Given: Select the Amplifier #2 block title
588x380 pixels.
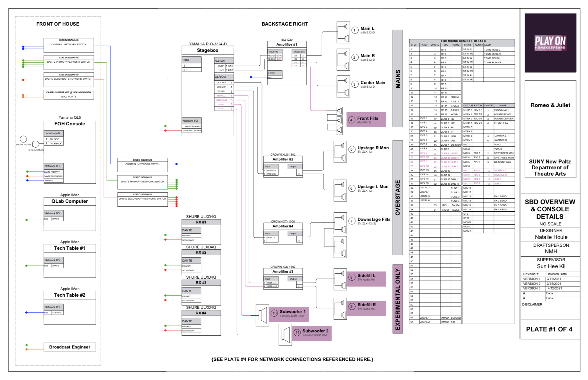Looking at the screenshot, I should (x=283, y=159).
